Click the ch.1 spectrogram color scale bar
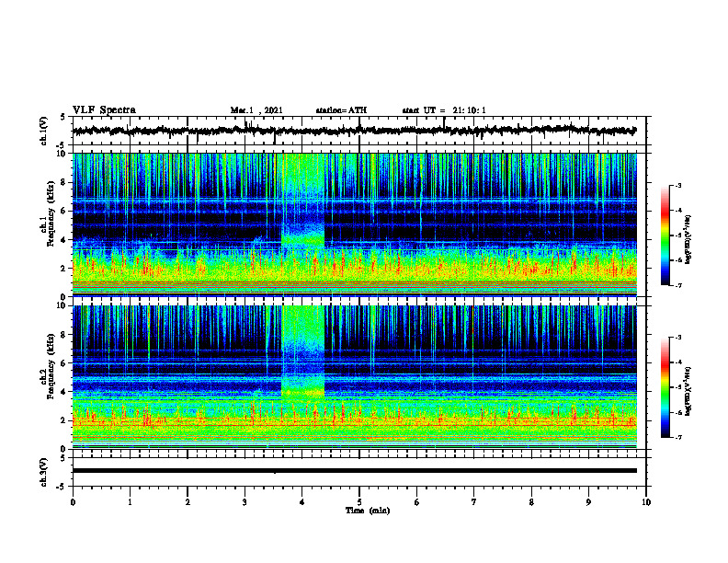The width and height of the screenshot is (728, 563). (x=665, y=236)
